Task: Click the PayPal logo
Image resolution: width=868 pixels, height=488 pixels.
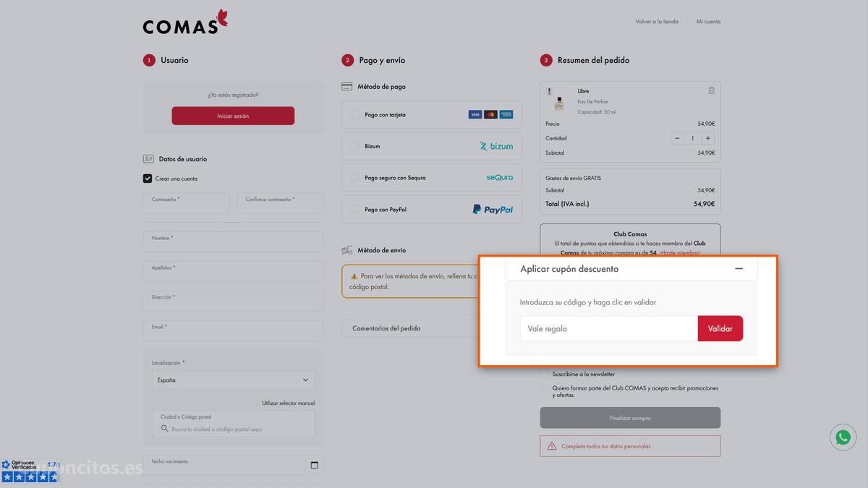Action: 493,209
